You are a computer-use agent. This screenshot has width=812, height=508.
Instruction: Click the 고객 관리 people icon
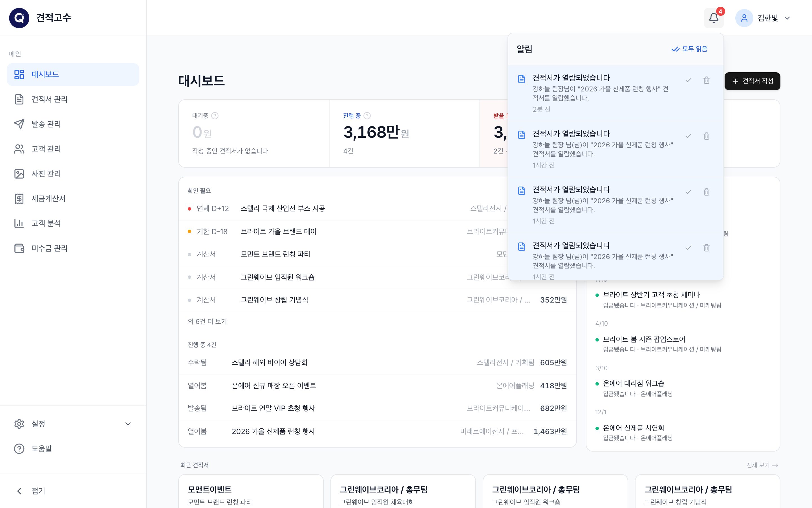pos(19,149)
